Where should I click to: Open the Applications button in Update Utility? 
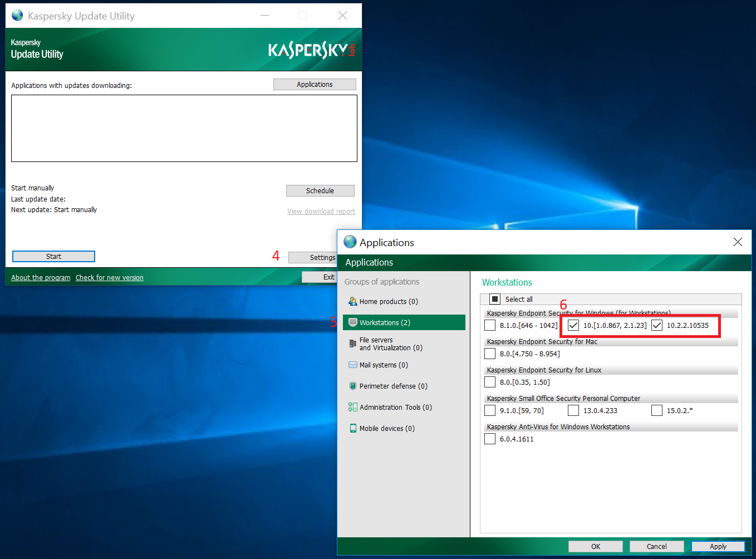pos(315,84)
